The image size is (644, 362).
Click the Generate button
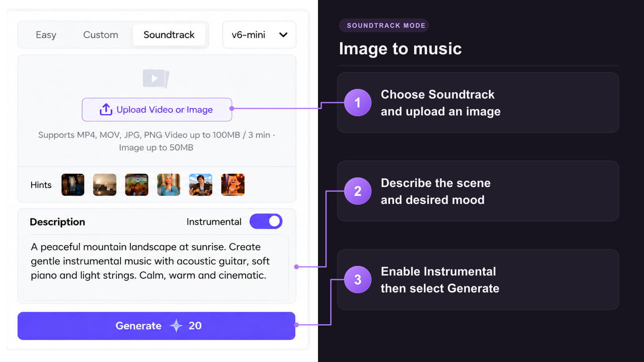coord(157,326)
